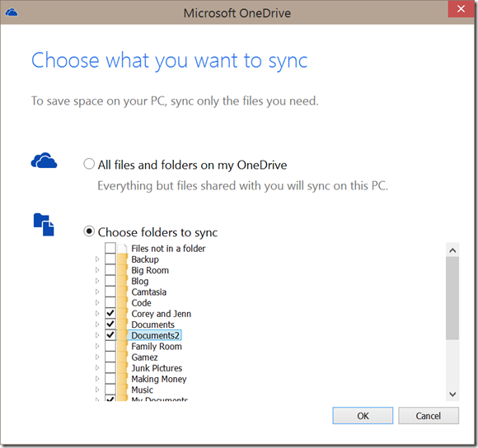Select the Corey and Jenn folder name

pyautogui.click(x=162, y=314)
